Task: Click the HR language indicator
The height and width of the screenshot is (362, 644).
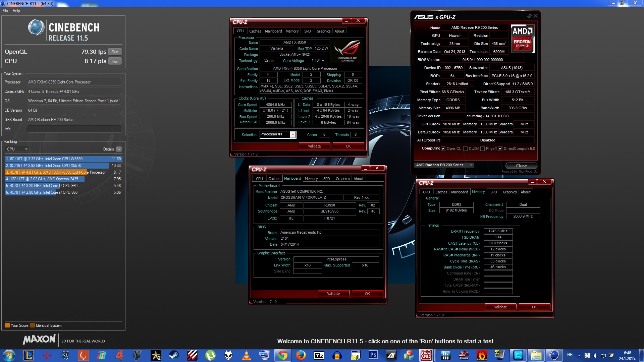Action: pos(570,355)
